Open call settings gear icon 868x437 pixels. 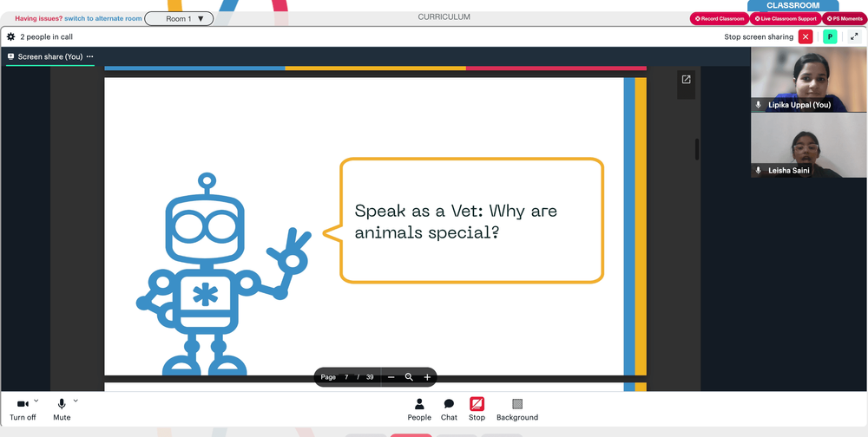(10, 37)
